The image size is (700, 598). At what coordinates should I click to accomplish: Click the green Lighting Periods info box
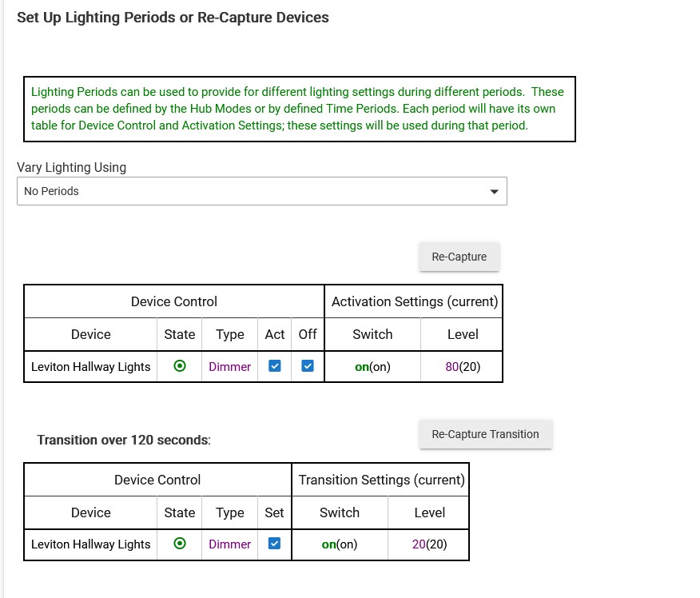tap(300, 109)
